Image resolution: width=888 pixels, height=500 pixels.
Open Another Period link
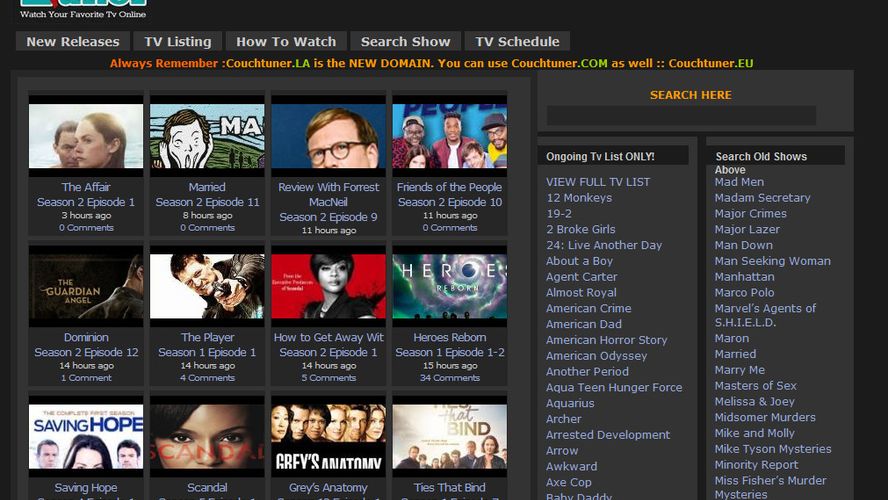click(587, 372)
